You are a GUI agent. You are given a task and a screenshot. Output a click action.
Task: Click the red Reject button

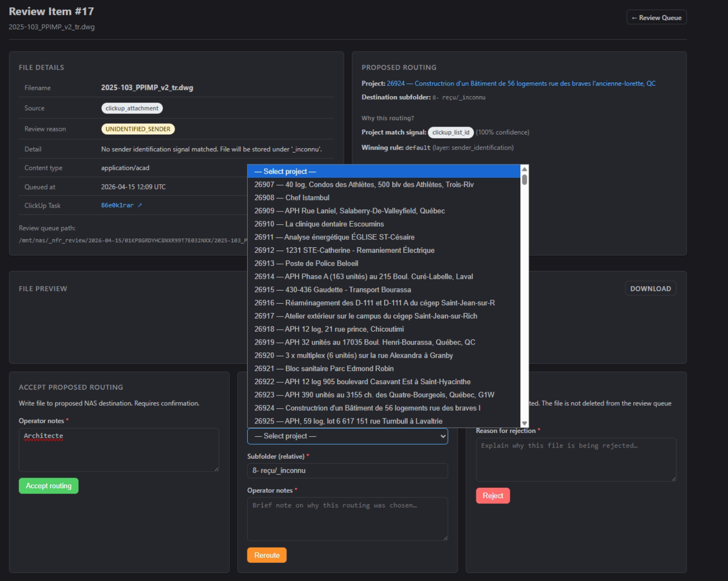493,496
